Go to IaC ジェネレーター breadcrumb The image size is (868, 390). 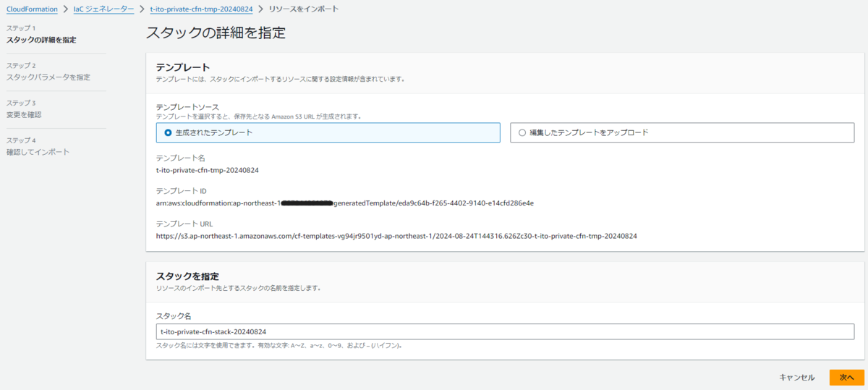click(x=103, y=8)
